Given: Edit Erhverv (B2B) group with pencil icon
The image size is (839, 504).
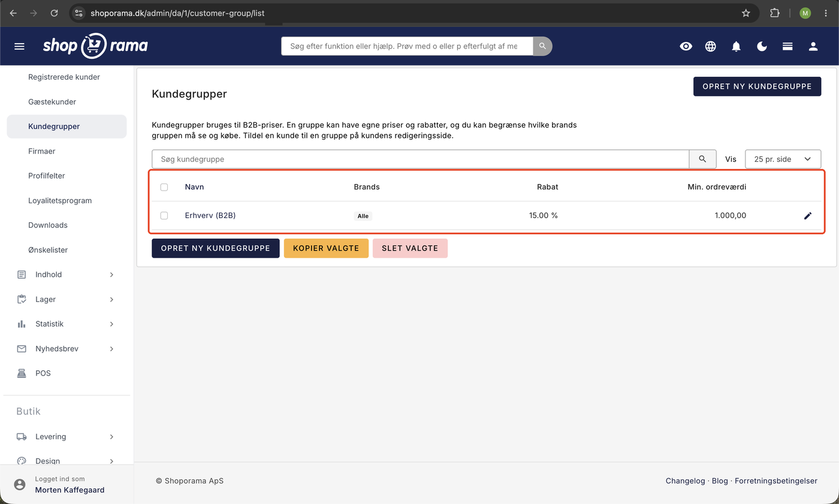Looking at the screenshot, I should pos(808,216).
